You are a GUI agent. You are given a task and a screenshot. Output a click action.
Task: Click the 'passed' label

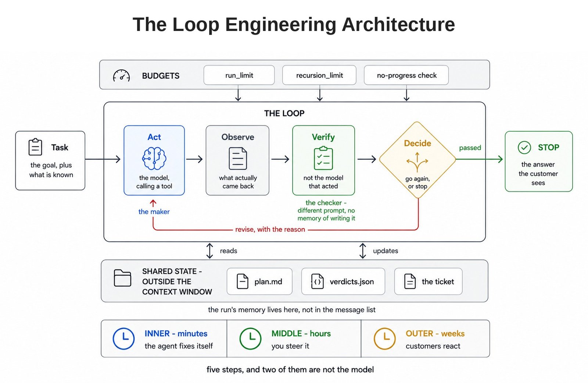[470, 148]
